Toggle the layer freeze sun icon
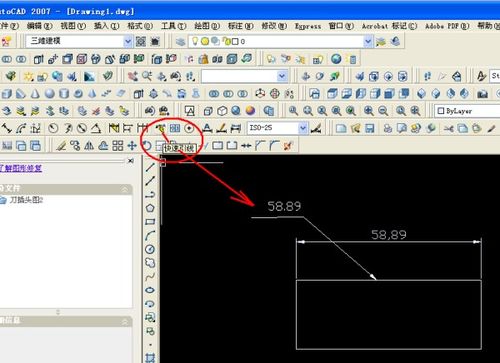The height and width of the screenshot is (363, 500). 205,41
